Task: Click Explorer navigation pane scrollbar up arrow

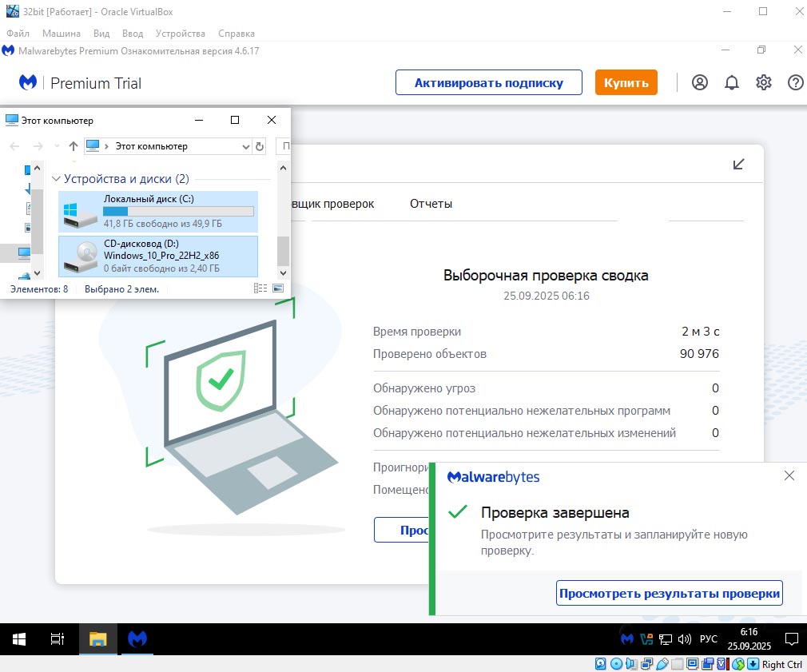Action: [x=37, y=168]
